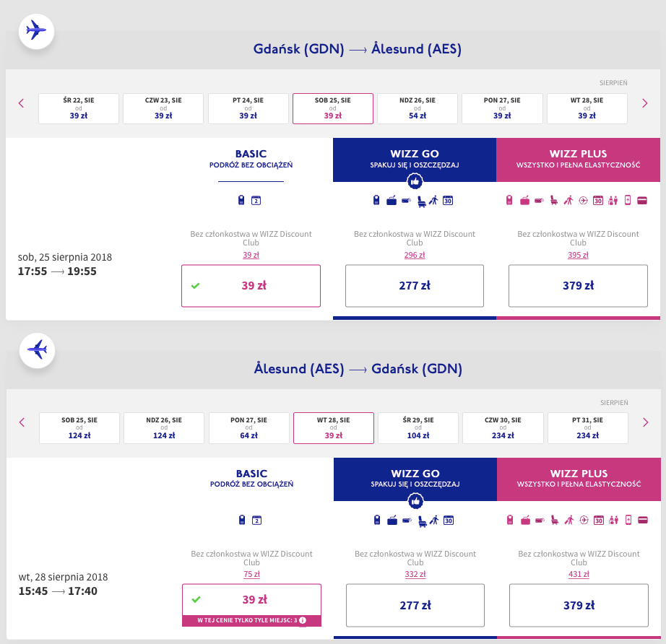666x644 pixels.
Task: Select outbound date WT 28, SIE
Action: click(x=587, y=109)
